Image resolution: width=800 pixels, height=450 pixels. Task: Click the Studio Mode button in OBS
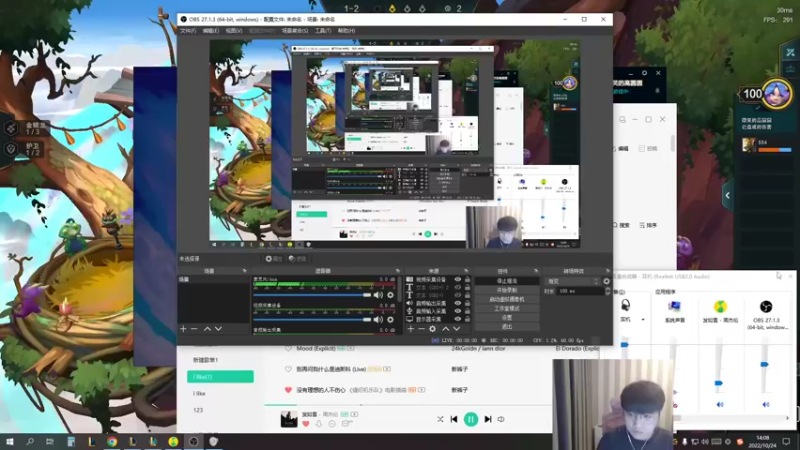(507, 309)
